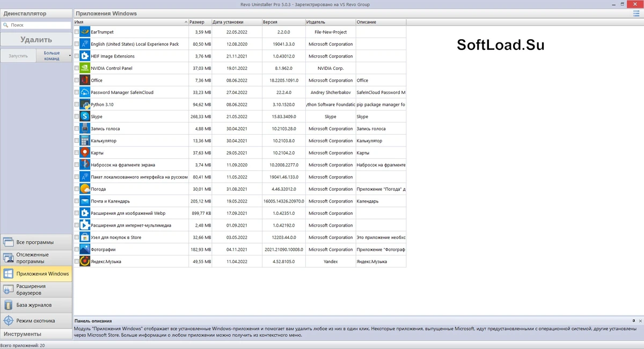Tick the NVIDIA Control Panel checkbox
The width and height of the screenshot is (644, 349).
77,68
